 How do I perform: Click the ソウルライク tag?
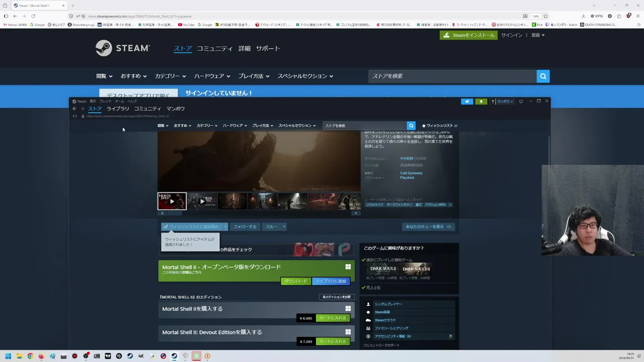pos(375,205)
